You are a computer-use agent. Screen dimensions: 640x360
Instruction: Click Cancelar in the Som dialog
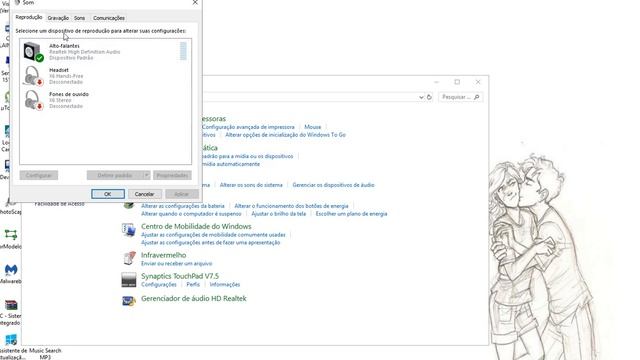(144, 194)
